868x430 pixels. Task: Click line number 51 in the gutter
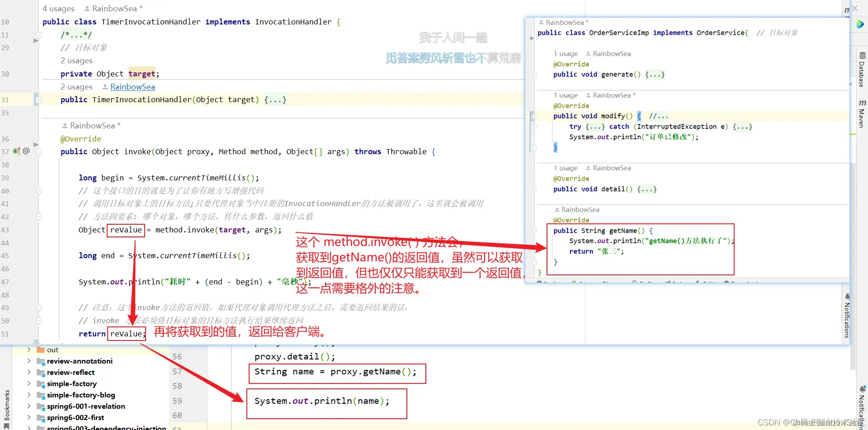pos(5,334)
